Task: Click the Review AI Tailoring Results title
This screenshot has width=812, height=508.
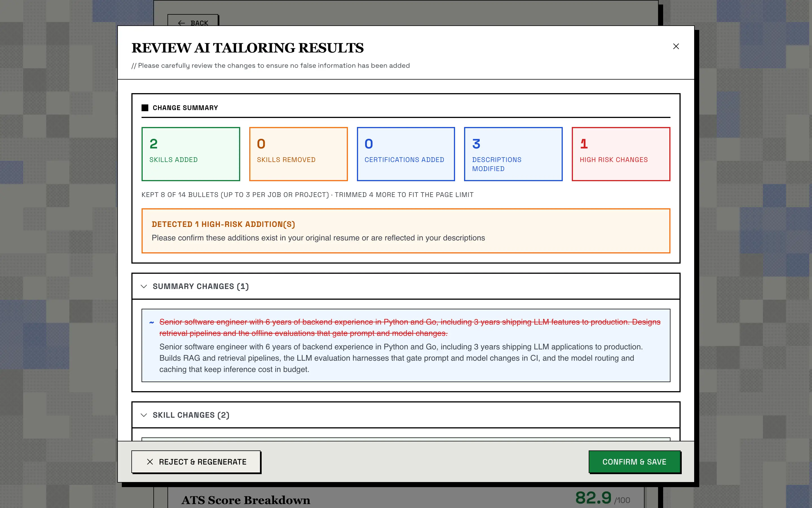Action: click(247, 48)
